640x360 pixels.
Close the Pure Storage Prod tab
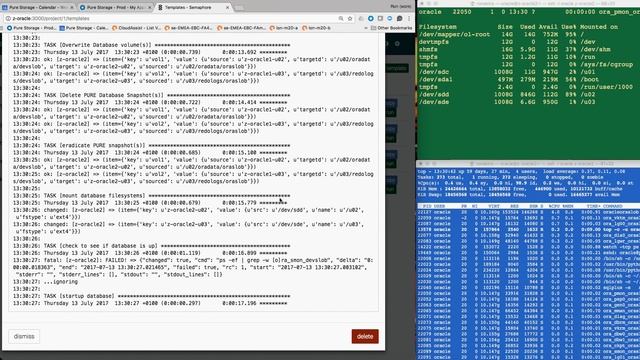pyautogui.click(x=149, y=7)
